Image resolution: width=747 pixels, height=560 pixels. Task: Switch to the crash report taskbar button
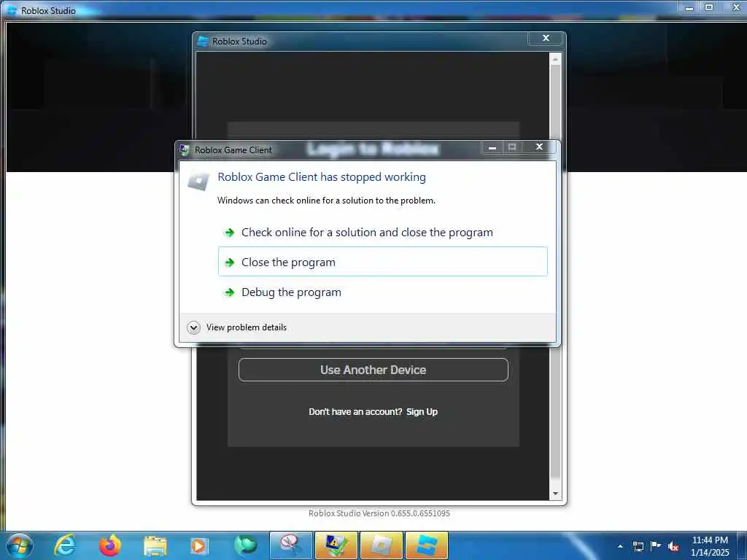(336, 545)
